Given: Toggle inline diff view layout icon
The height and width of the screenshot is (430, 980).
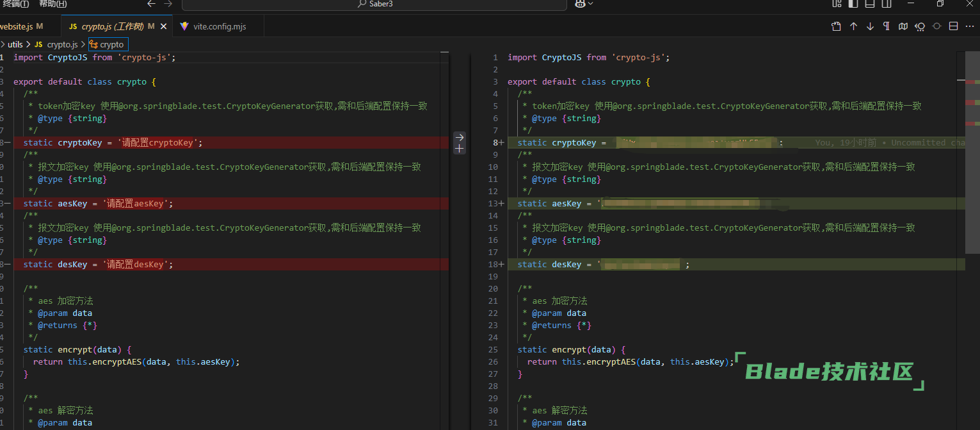Looking at the screenshot, I should pyautogui.click(x=953, y=26).
